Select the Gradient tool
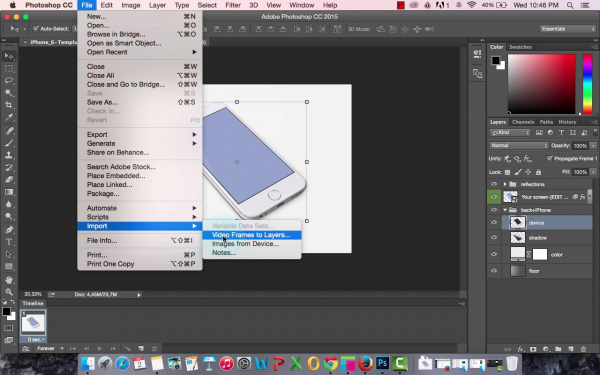This screenshot has height=375, width=600. 9,192
